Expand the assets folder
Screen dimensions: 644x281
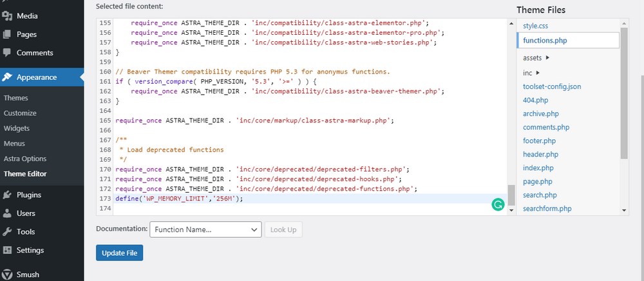536,58
